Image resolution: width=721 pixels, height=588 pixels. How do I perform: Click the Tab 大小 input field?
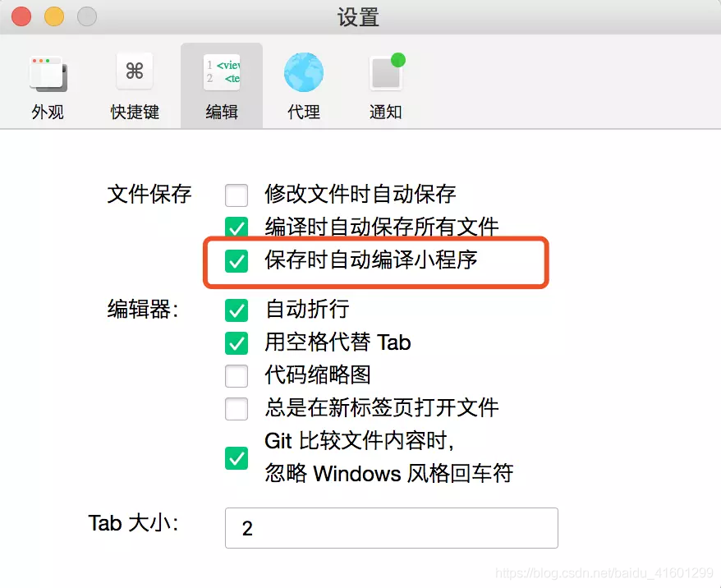[x=391, y=528]
